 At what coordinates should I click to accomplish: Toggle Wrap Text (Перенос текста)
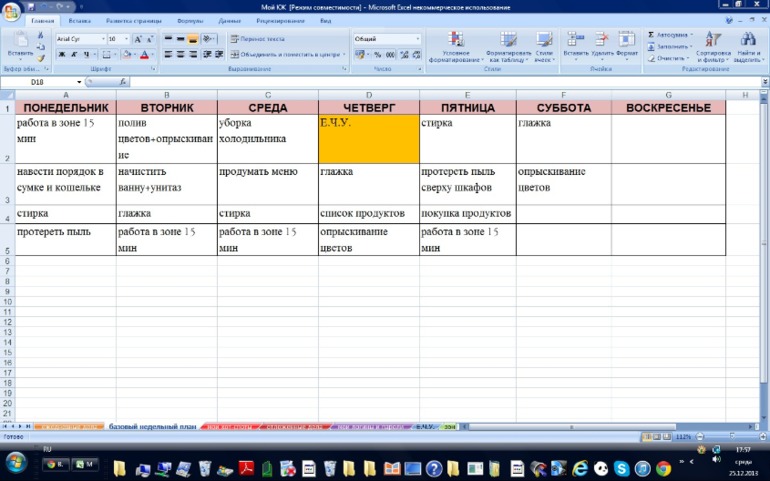pyautogui.click(x=256, y=39)
